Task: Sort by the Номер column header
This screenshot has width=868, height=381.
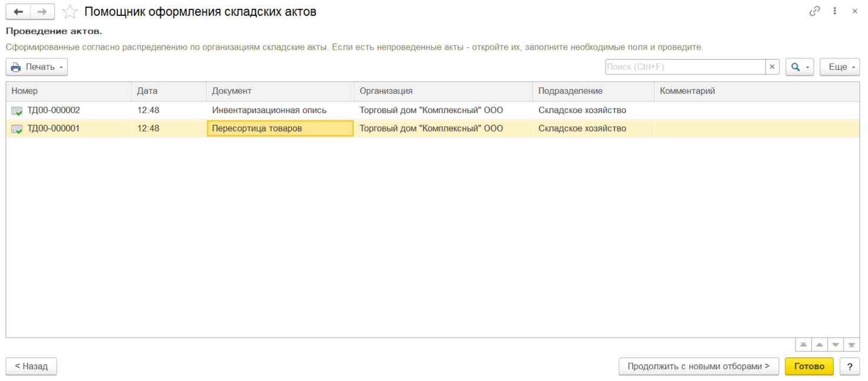Action: (x=68, y=91)
